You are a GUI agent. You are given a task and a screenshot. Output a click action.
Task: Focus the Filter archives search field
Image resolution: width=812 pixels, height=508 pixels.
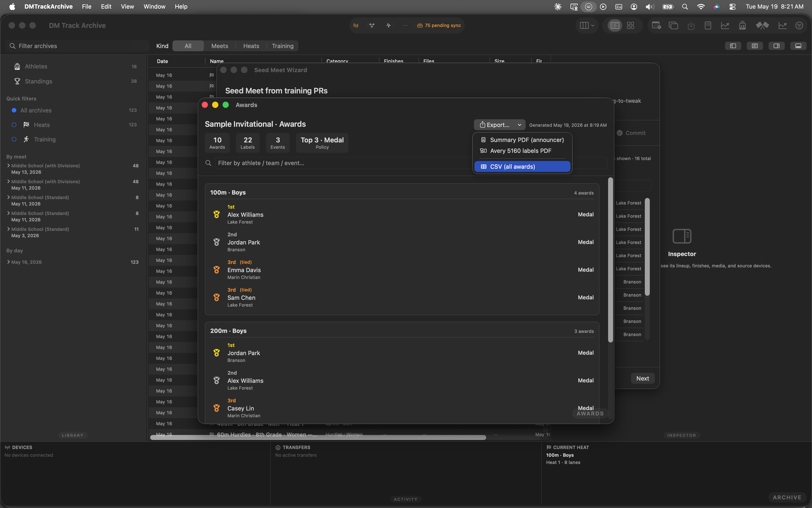click(x=77, y=46)
